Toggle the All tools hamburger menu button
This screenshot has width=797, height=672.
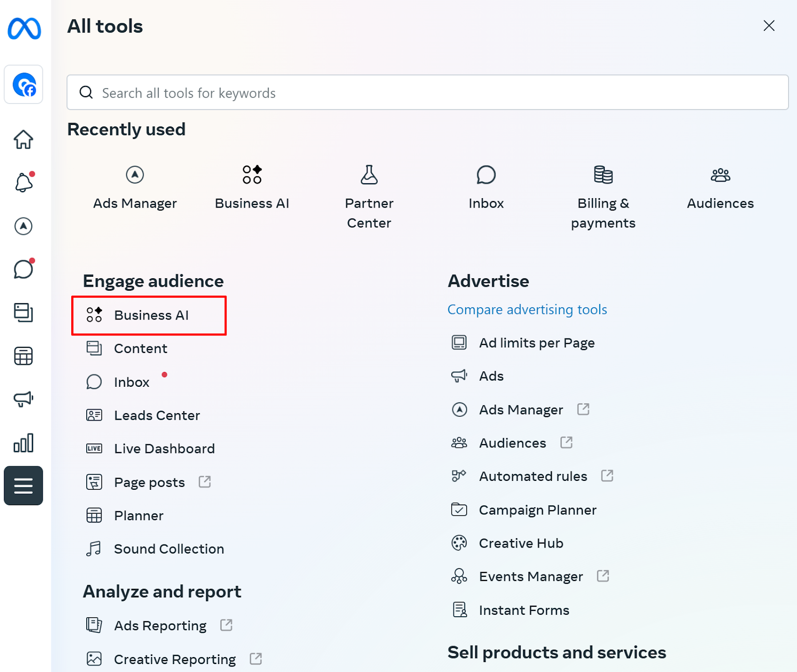click(23, 486)
